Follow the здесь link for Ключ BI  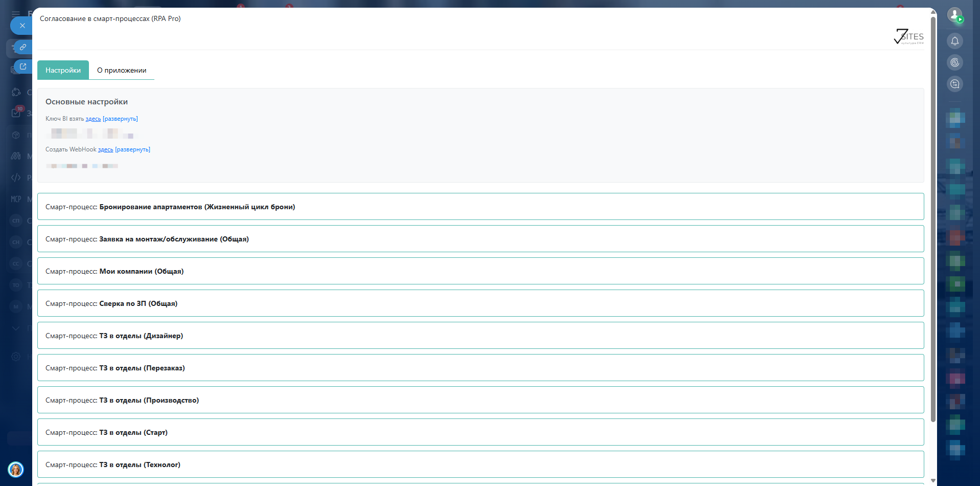point(93,119)
